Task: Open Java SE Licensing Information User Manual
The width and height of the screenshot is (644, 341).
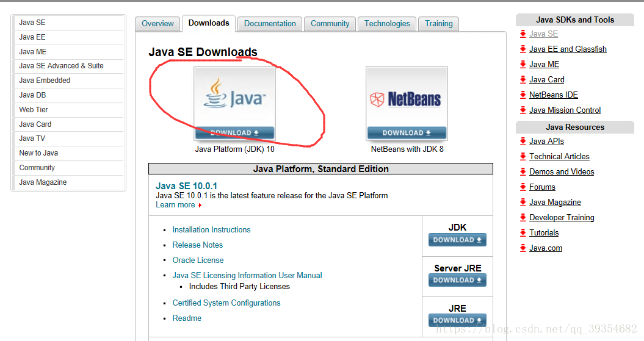Action: pos(247,275)
